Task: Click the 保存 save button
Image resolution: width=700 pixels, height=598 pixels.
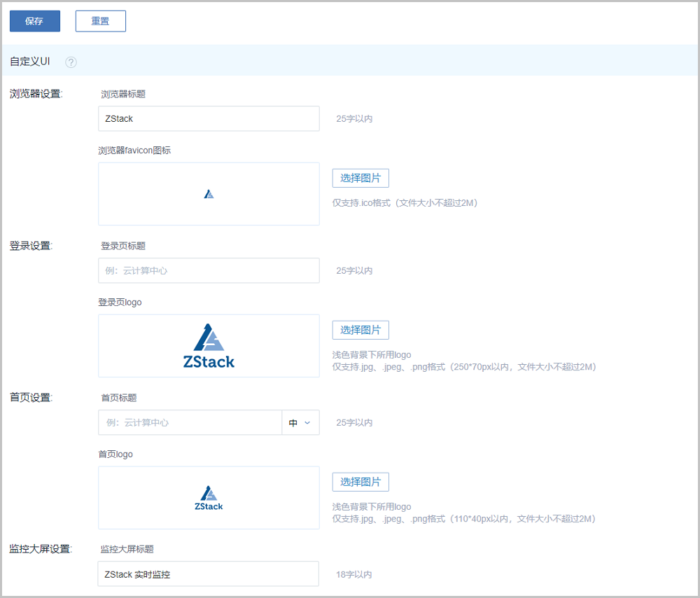Action: (x=35, y=21)
